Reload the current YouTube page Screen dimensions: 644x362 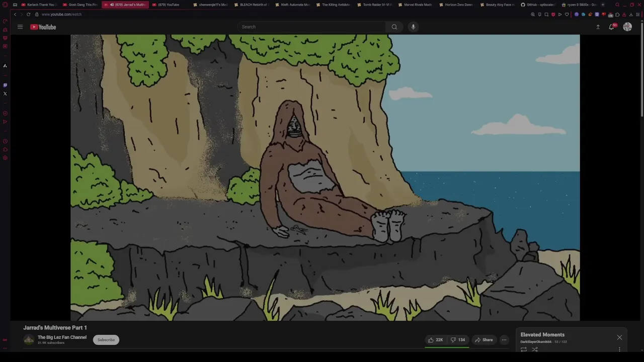28,15
